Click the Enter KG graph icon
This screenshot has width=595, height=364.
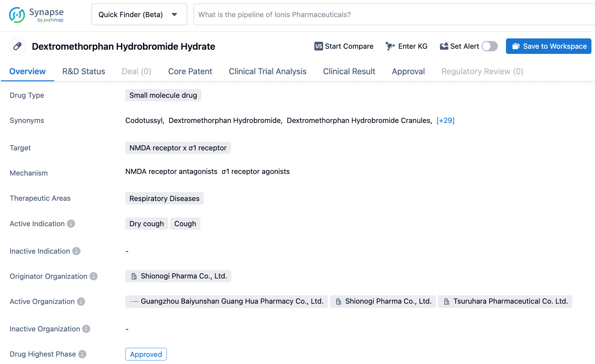[390, 46]
